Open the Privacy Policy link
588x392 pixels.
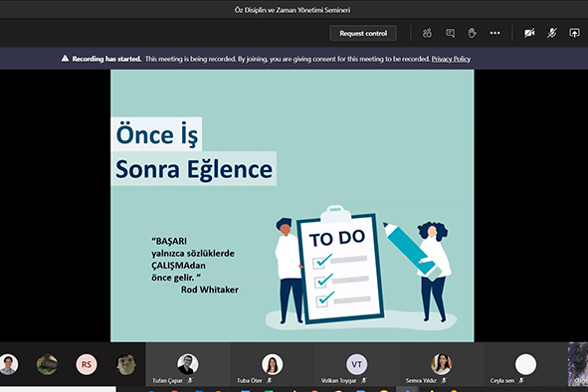coord(451,59)
